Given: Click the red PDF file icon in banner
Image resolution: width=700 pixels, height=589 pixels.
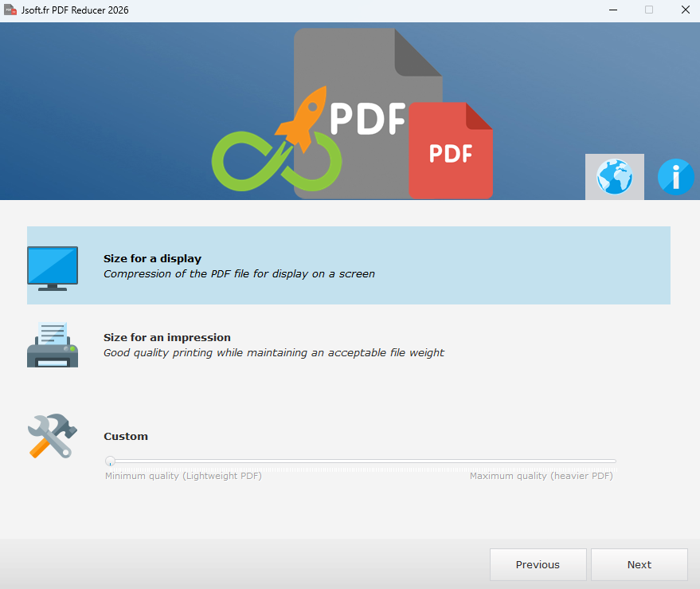Looking at the screenshot, I should (x=451, y=151).
